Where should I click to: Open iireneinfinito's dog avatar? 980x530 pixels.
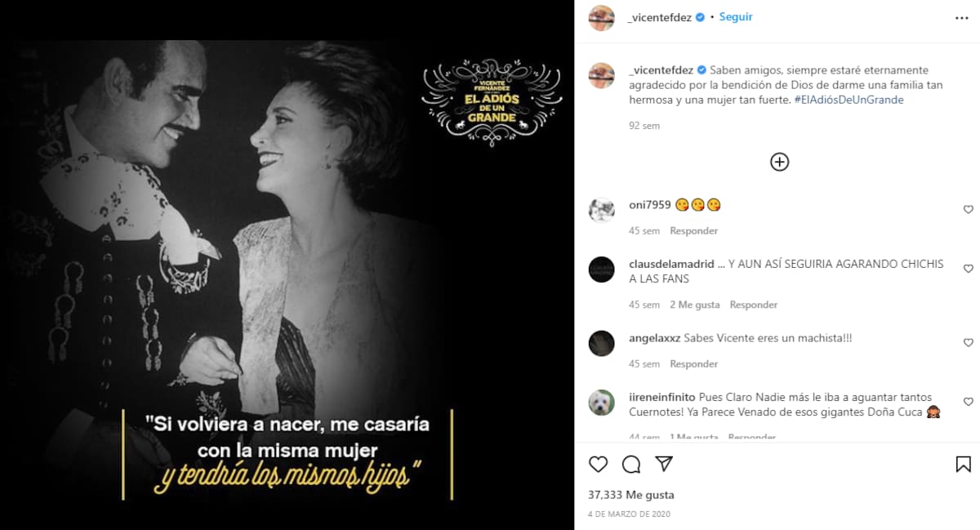point(602,403)
